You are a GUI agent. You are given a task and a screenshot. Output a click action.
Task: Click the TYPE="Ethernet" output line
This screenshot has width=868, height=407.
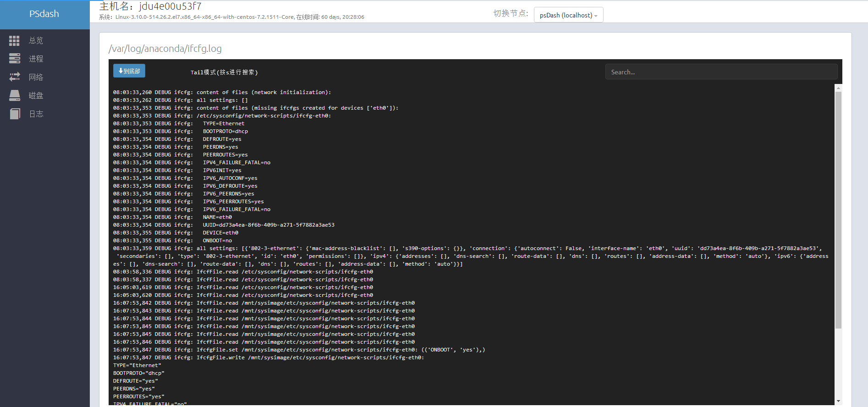137,365
